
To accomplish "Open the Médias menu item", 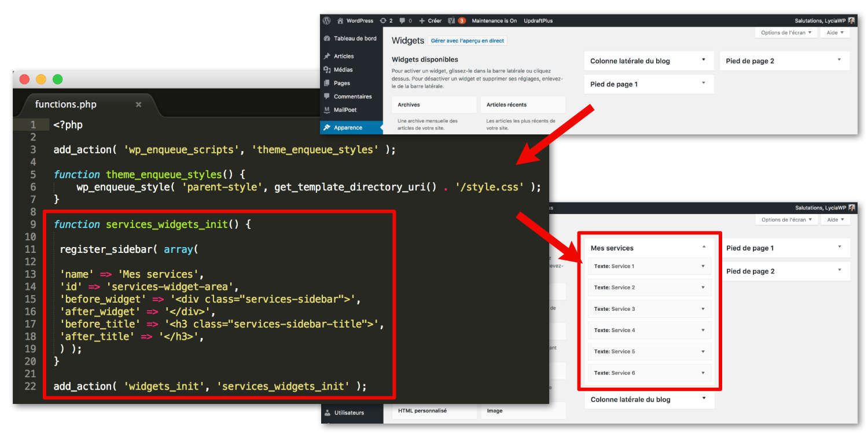I will point(343,69).
